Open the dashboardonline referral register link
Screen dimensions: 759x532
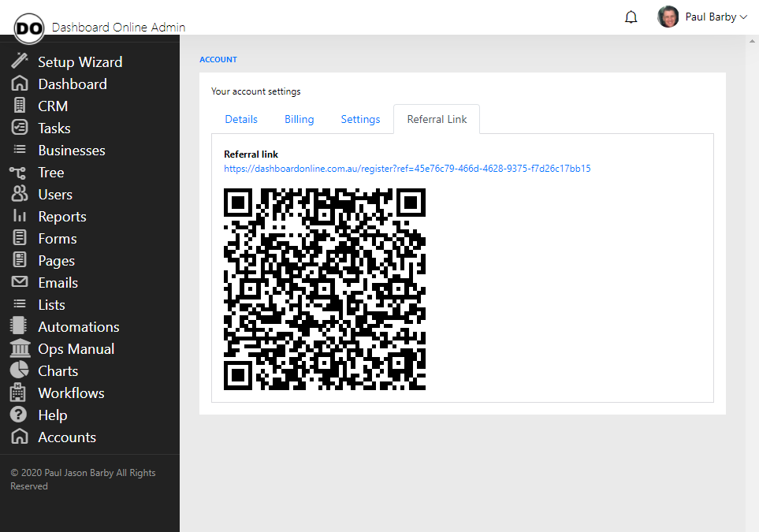(407, 169)
